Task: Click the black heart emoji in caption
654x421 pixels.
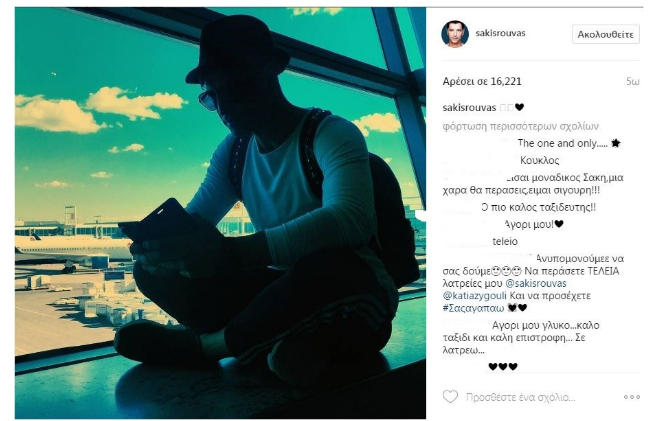Action: pyautogui.click(x=519, y=107)
